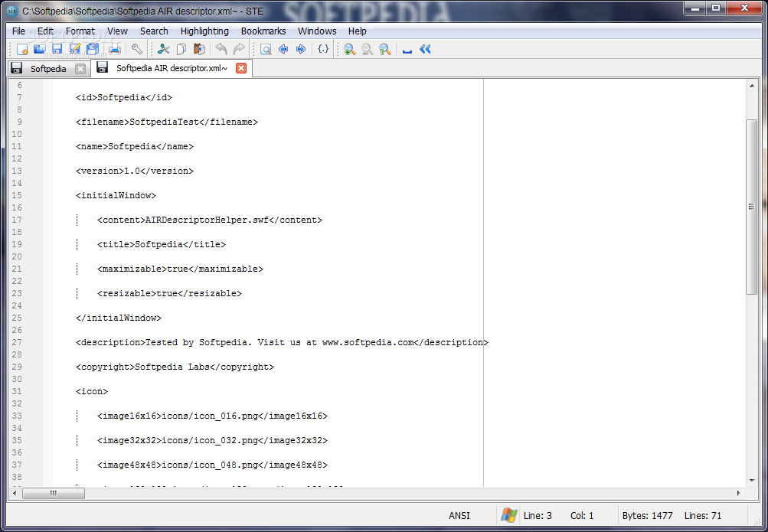Click the <name>Softpedia</name> line
Screen dimensions: 768x532
[x=135, y=146]
